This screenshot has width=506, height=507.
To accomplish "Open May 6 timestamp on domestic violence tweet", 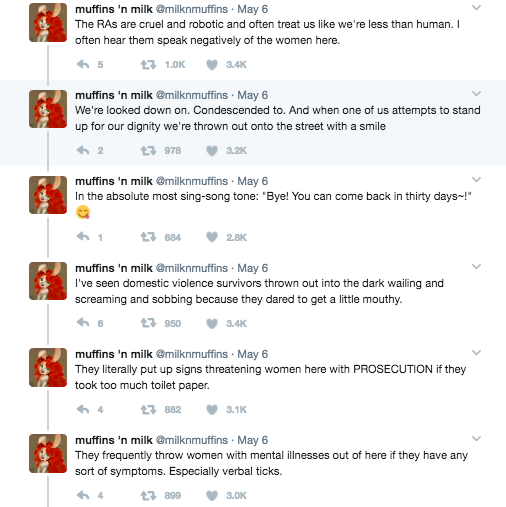I will pyautogui.click(x=252, y=268).
